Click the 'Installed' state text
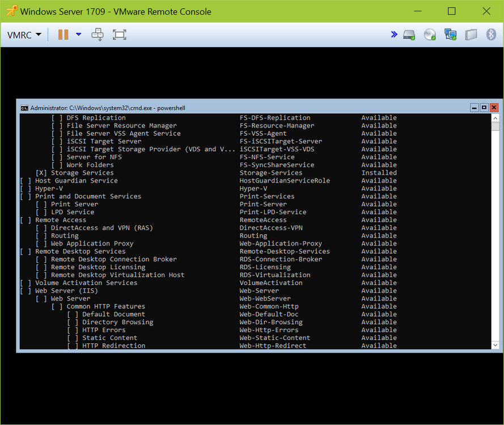The image size is (504, 425). click(379, 173)
